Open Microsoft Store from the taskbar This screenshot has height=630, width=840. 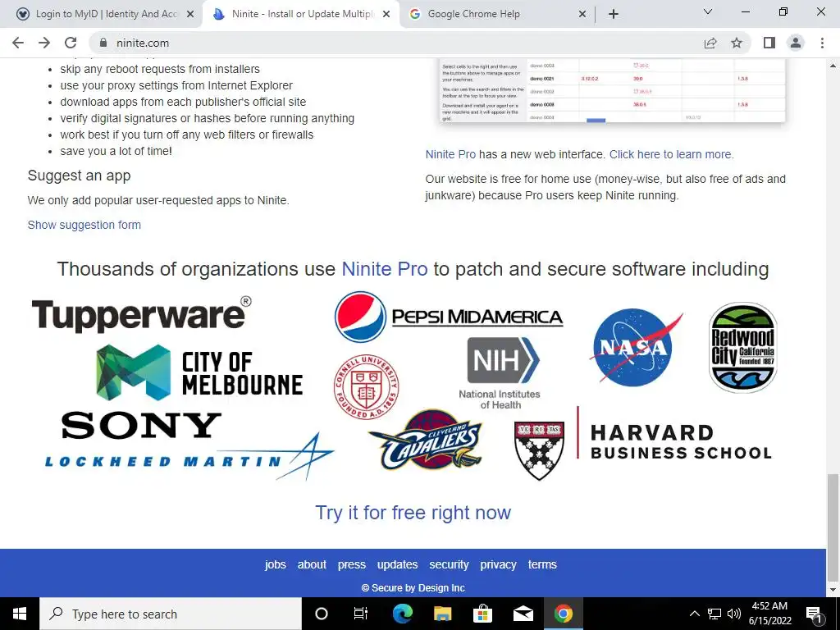tap(482, 614)
